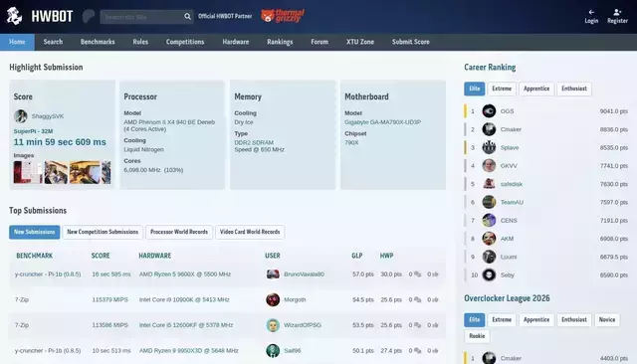Image resolution: width=637 pixels, height=364 pixels.
Task: Focus the site search input field
Action: coord(142,17)
